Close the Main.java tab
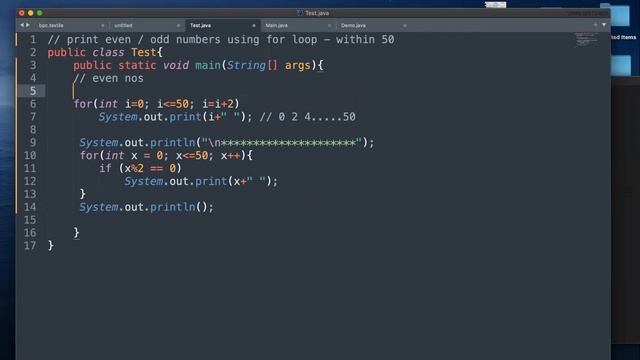This screenshot has width=640, height=360. click(x=329, y=25)
